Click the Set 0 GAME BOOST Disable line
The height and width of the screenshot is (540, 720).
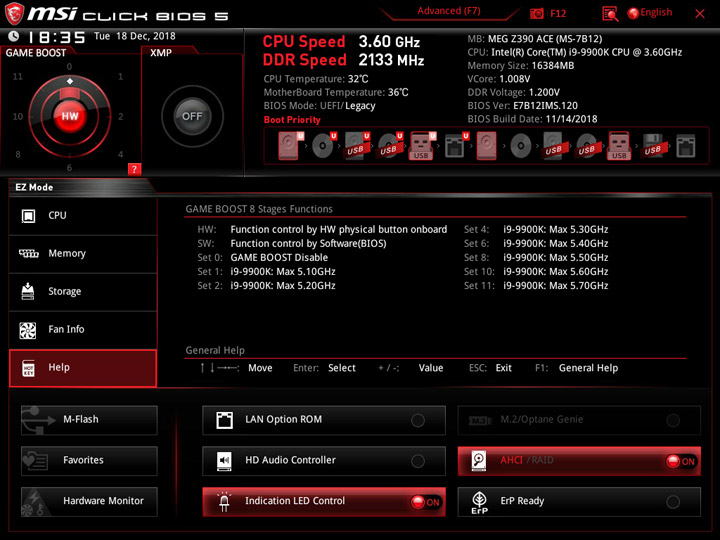pos(263,258)
